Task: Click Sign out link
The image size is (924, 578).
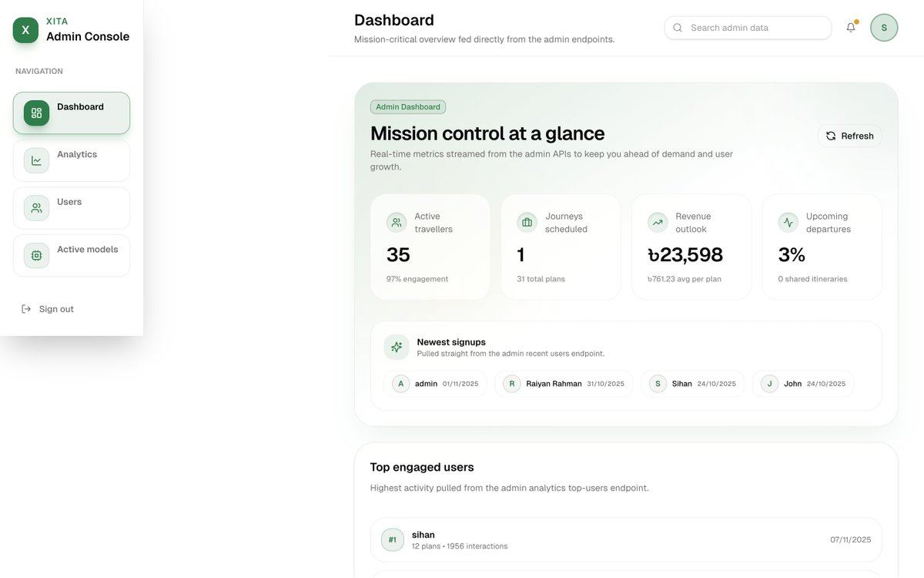Action: click(48, 309)
